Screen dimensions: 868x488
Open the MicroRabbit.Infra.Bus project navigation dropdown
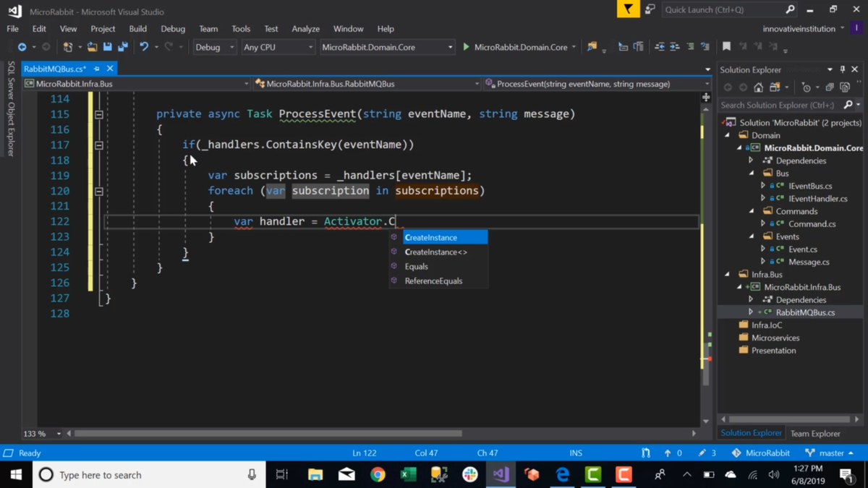(x=137, y=84)
